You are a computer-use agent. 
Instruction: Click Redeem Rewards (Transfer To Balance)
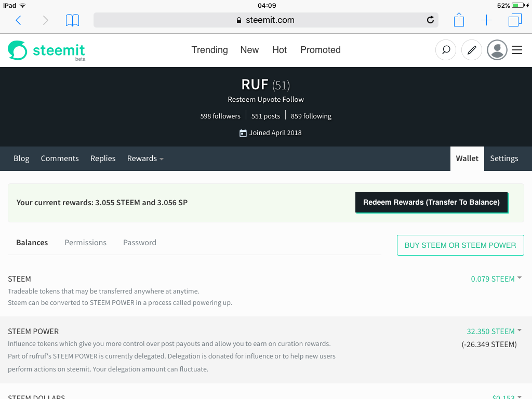[x=431, y=203]
